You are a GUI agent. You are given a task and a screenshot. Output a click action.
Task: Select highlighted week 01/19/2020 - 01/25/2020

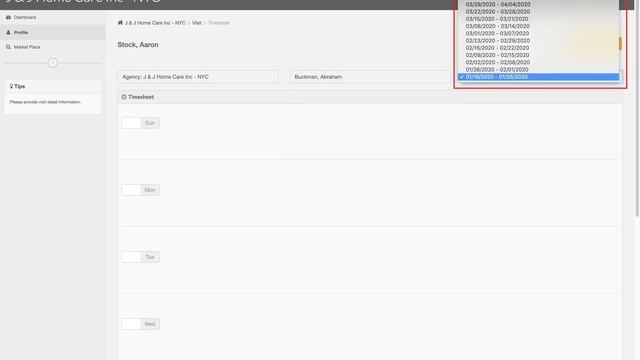click(x=538, y=77)
